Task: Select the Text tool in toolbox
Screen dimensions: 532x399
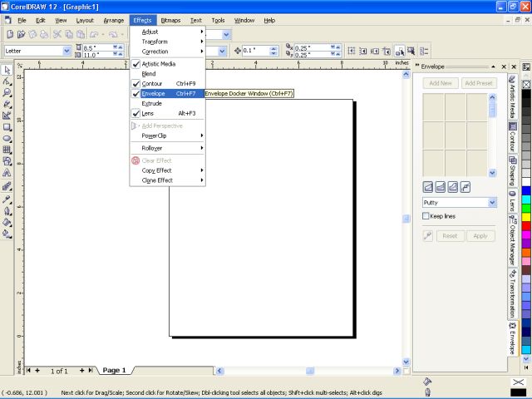Action: point(7,173)
